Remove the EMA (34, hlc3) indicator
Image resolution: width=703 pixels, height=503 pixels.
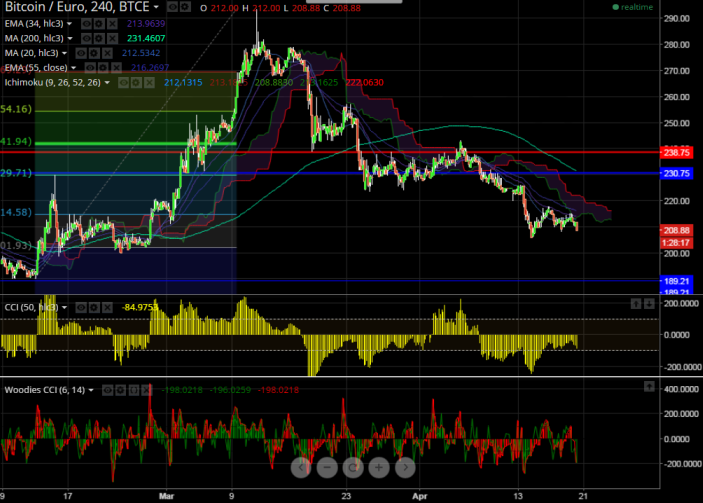(x=112, y=23)
